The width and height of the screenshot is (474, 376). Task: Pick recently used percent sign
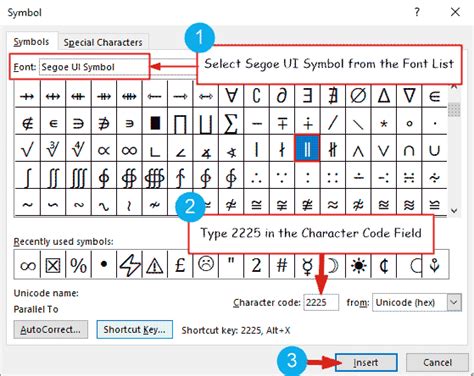pyautogui.click(x=78, y=265)
